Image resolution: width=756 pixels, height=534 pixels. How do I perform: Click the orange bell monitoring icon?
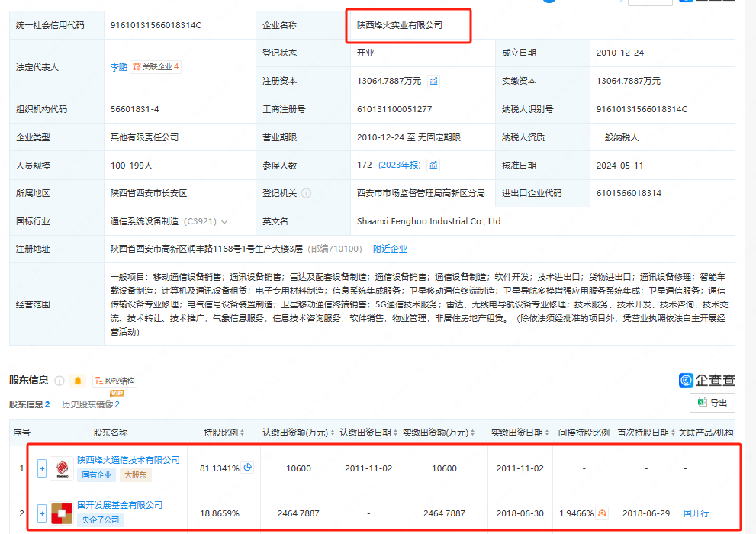(78, 381)
